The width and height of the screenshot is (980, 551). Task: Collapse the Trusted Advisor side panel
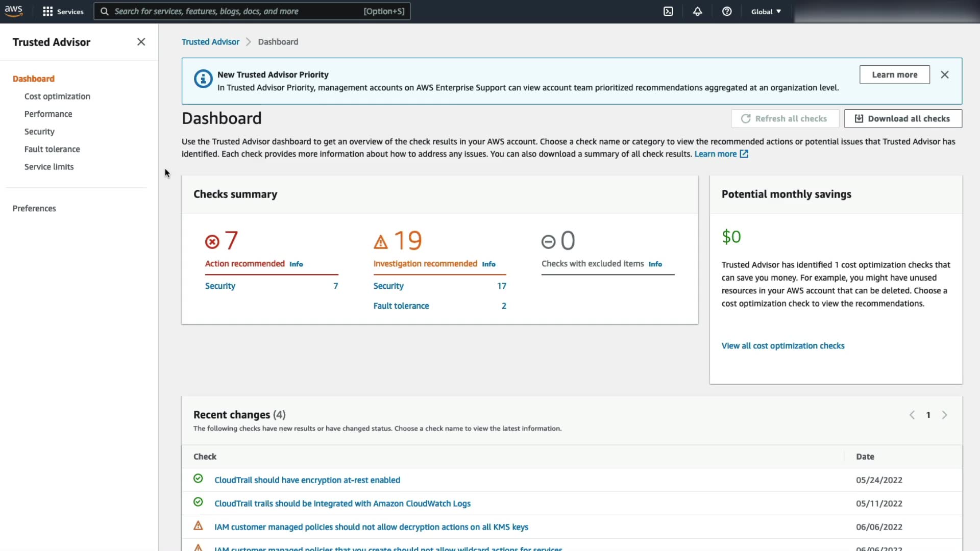pyautogui.click(x=141, y=42)
